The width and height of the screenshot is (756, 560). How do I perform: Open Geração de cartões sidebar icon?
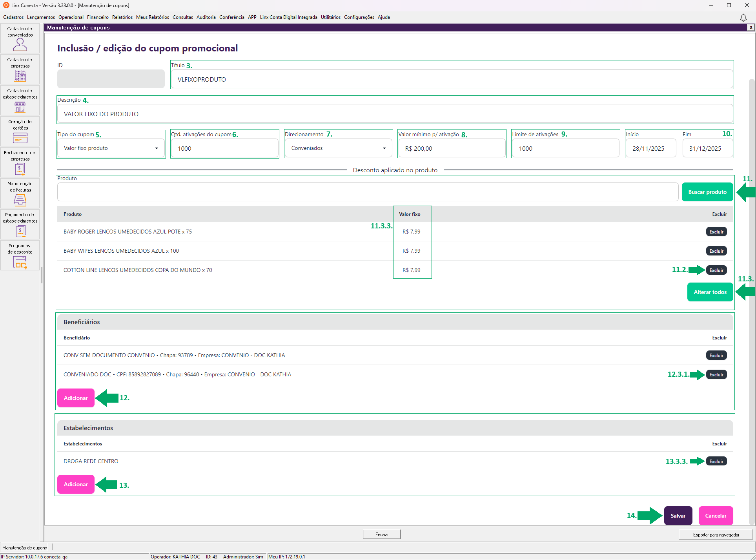20,132
